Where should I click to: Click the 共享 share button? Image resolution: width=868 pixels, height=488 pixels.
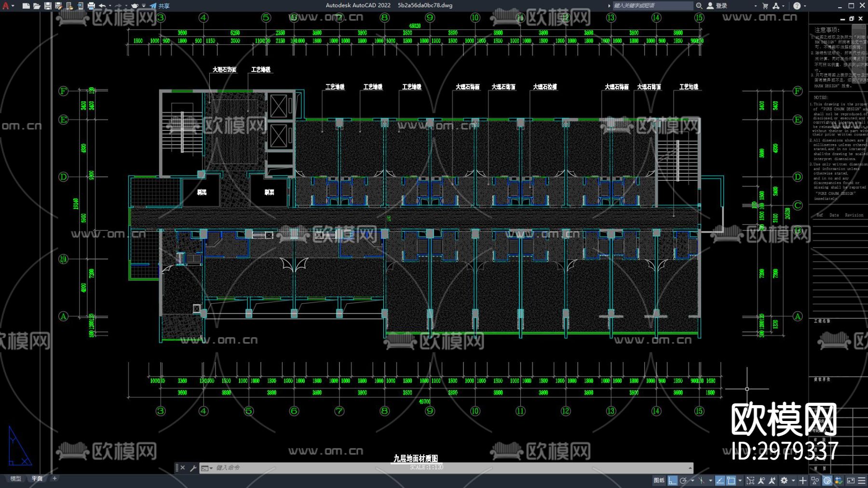click(x=160, y=6)
